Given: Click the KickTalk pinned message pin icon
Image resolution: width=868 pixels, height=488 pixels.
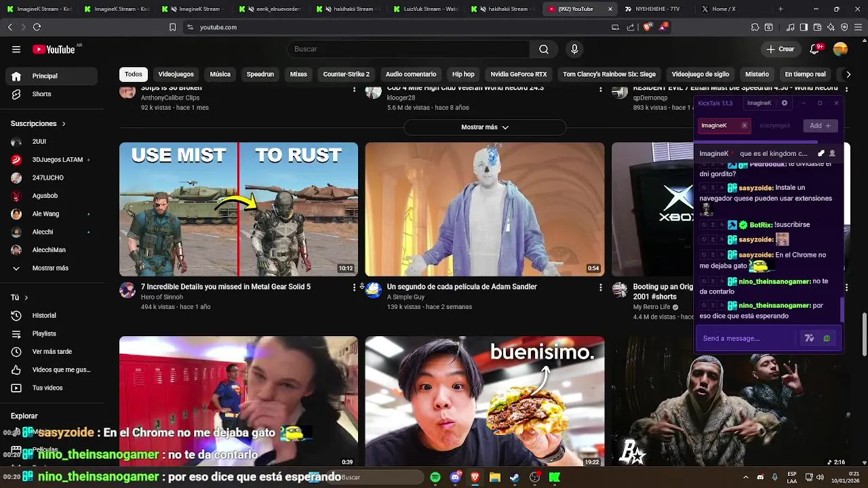Looking at the screenshot, I should (821, 154).
